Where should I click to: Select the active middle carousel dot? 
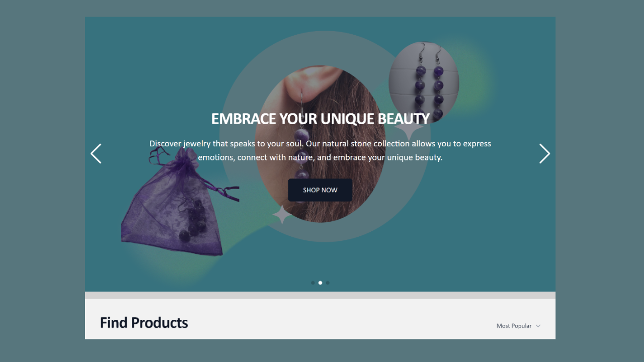tap(320, 283)
